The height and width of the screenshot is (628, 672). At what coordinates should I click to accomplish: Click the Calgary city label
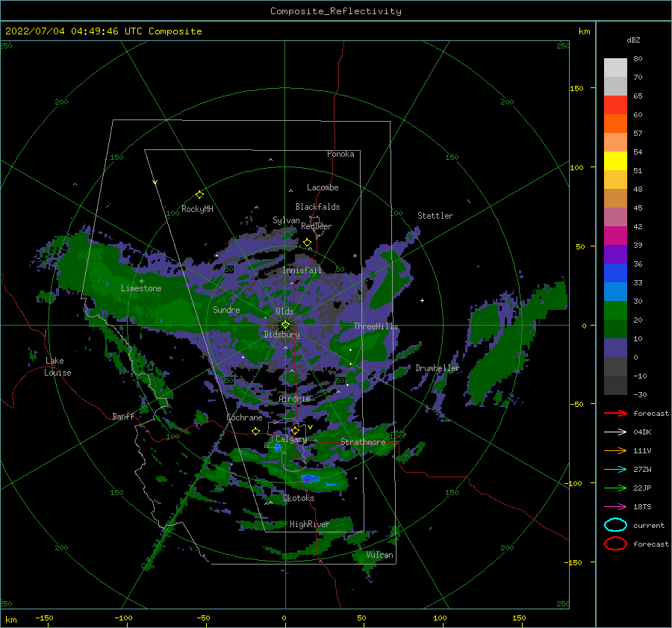point(291,439)
